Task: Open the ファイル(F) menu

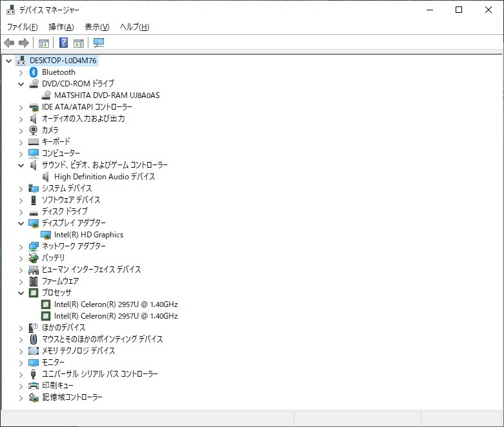Action: tap(22, 27)
